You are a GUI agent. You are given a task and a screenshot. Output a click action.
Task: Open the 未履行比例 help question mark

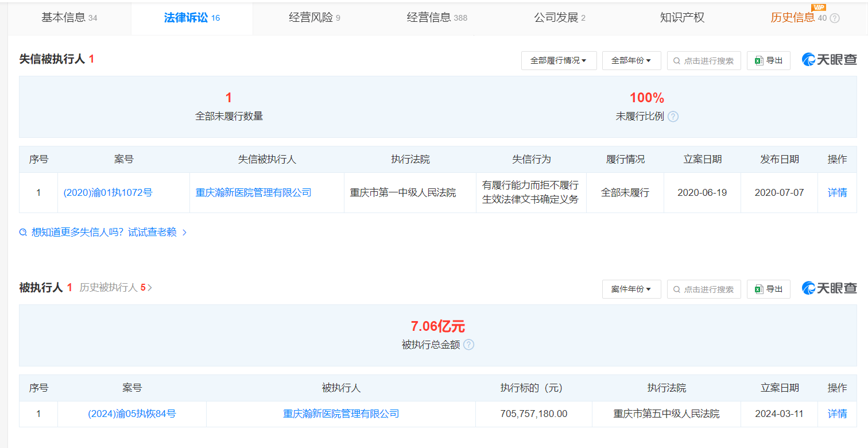click(673, 117)
